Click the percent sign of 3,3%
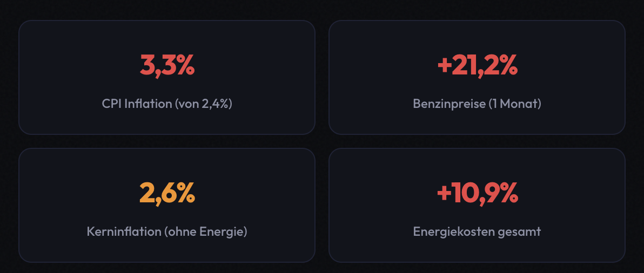The image size is (644, 273). [x=184, y=66]
